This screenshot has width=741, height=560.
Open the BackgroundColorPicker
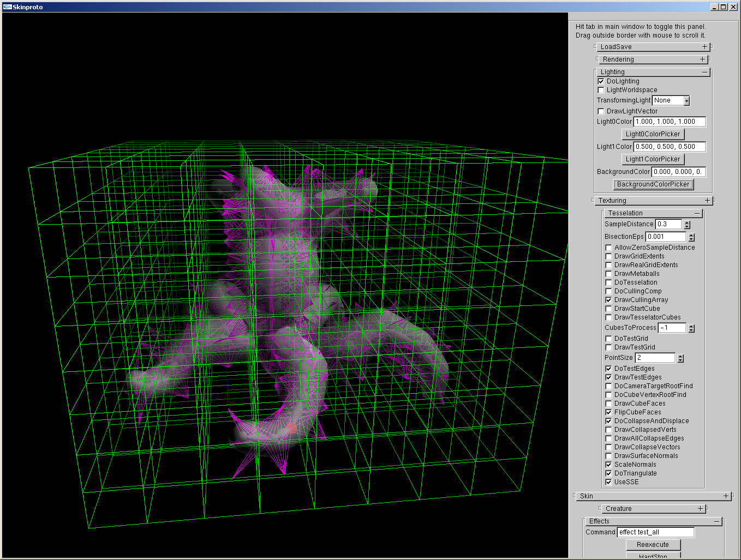(653, 184)
